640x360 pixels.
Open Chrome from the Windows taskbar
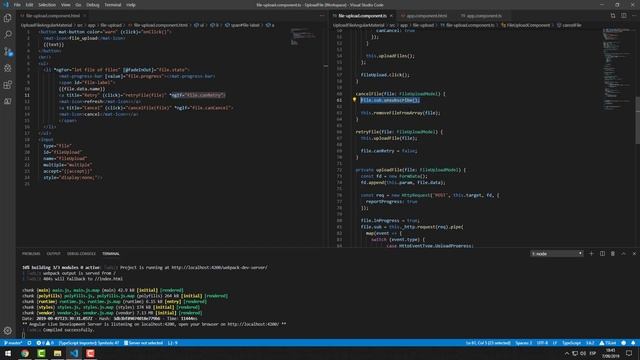[25, 353]
